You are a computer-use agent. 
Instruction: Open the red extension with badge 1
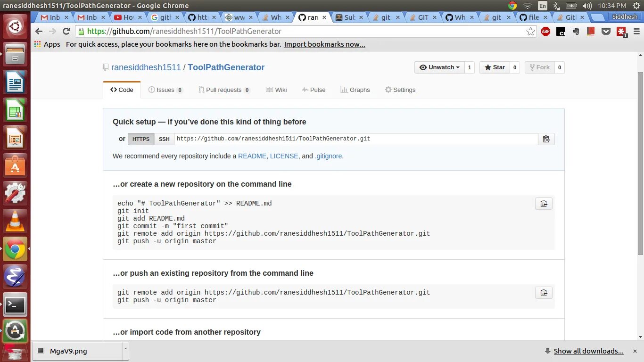point(622,32)
